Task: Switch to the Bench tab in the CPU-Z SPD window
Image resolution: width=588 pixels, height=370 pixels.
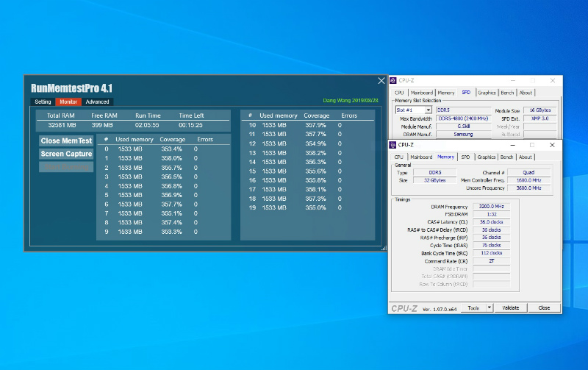Action: pos(507,93)
